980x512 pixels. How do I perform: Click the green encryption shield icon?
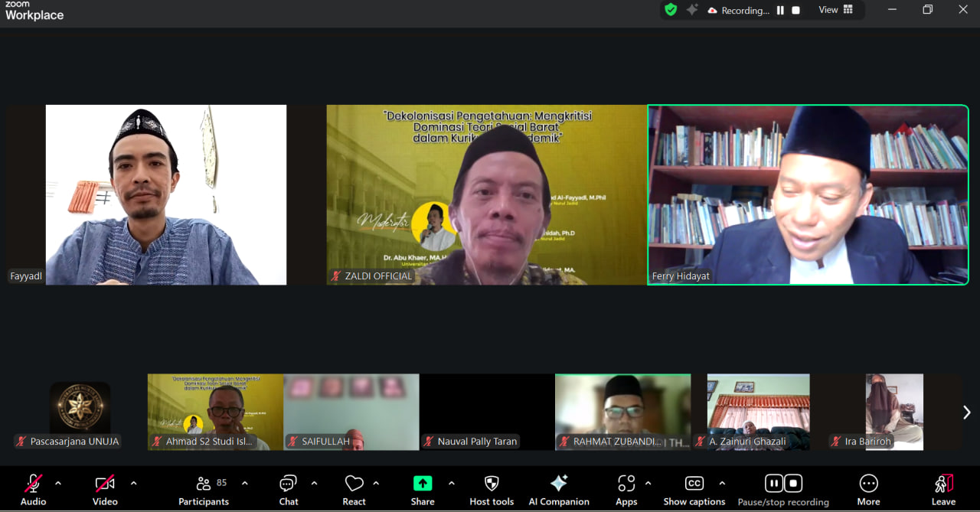pyautogui.click(x=671, y=10)
